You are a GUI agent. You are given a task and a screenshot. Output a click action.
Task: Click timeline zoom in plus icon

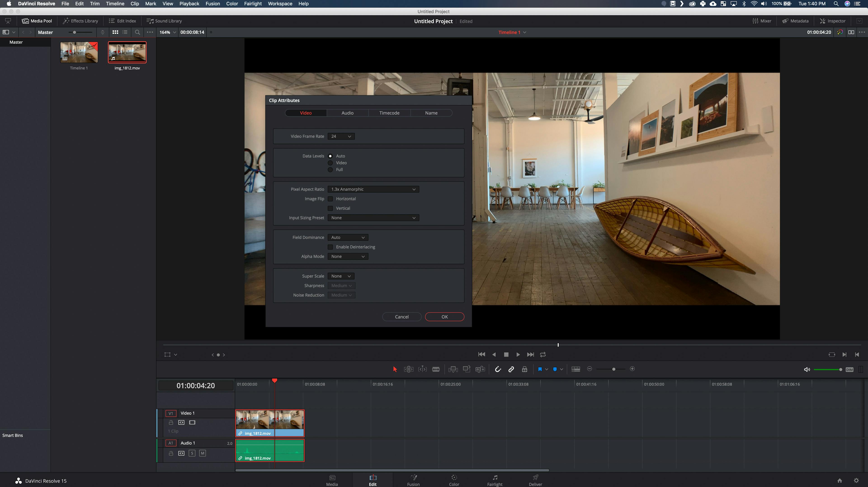[632, 369]
